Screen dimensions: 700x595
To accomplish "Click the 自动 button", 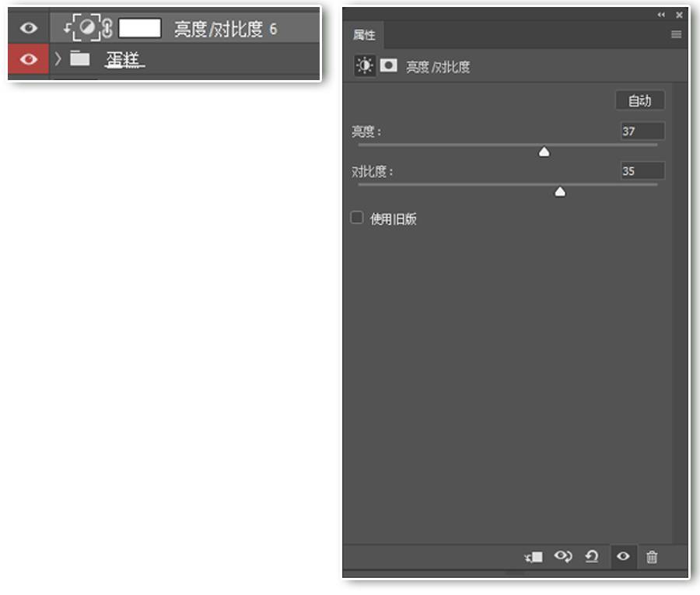I will (x=640, y=100).
